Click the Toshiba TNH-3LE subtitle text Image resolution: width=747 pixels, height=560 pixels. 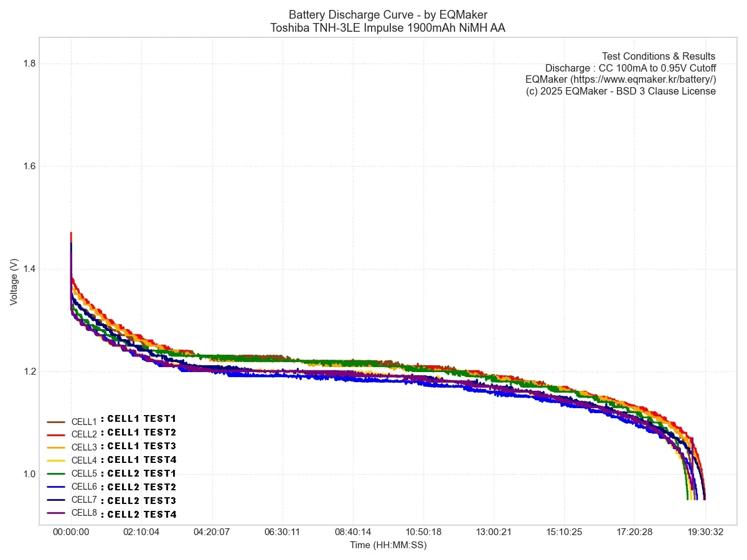pos(388,28)
